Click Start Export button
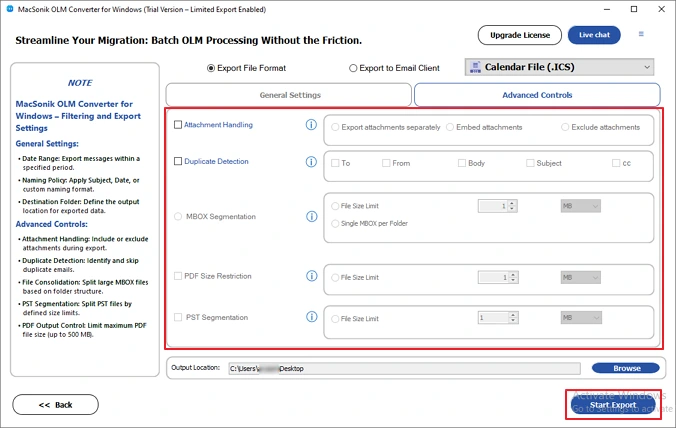 tap(613, 405)
